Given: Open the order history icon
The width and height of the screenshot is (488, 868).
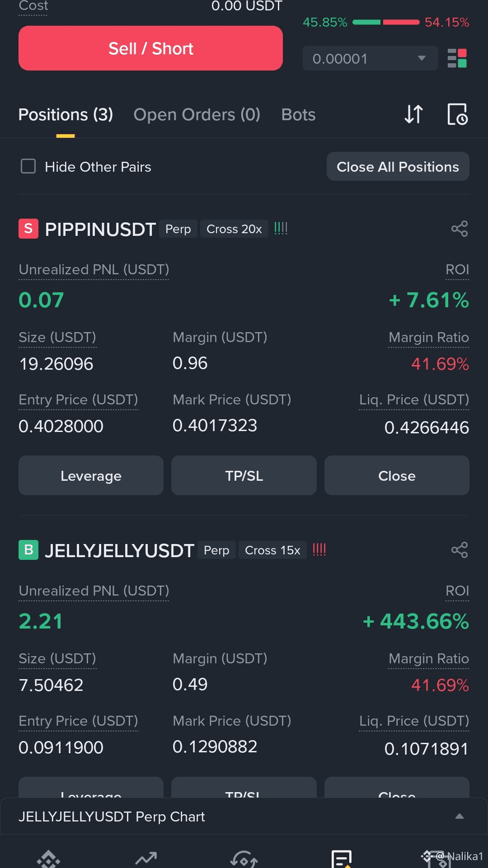Looking at the screenshot, I should coord(457,114).
